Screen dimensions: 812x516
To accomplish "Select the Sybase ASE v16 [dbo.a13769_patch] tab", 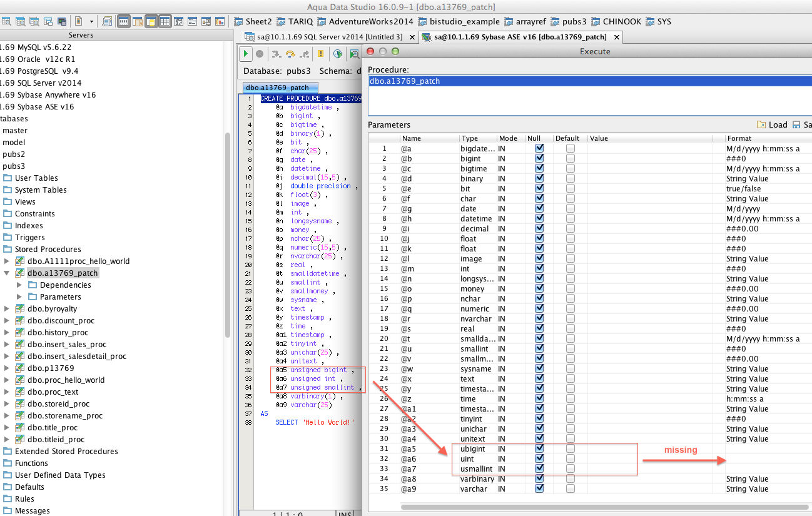I will 520,37.
